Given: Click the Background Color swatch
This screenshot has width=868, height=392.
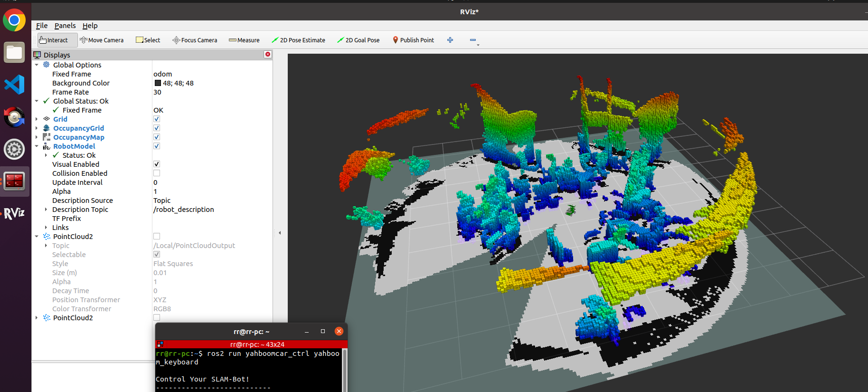Looking at the screenshot, I should pyautogui.click(x=158, y=83).
